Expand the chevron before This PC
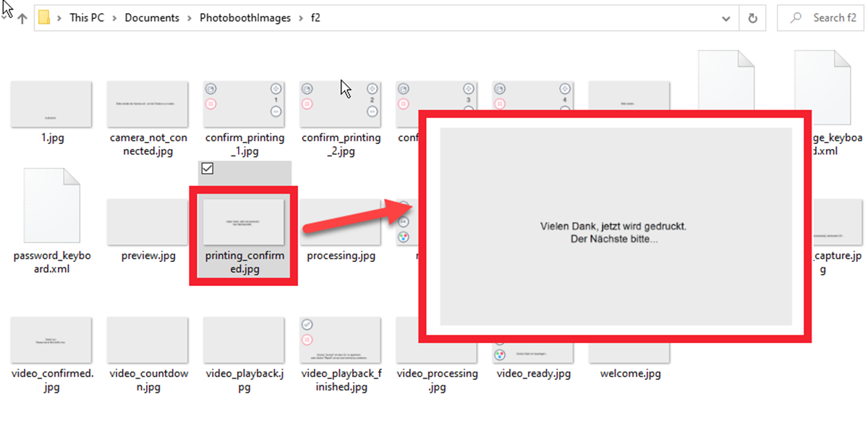 pos(59,18)
